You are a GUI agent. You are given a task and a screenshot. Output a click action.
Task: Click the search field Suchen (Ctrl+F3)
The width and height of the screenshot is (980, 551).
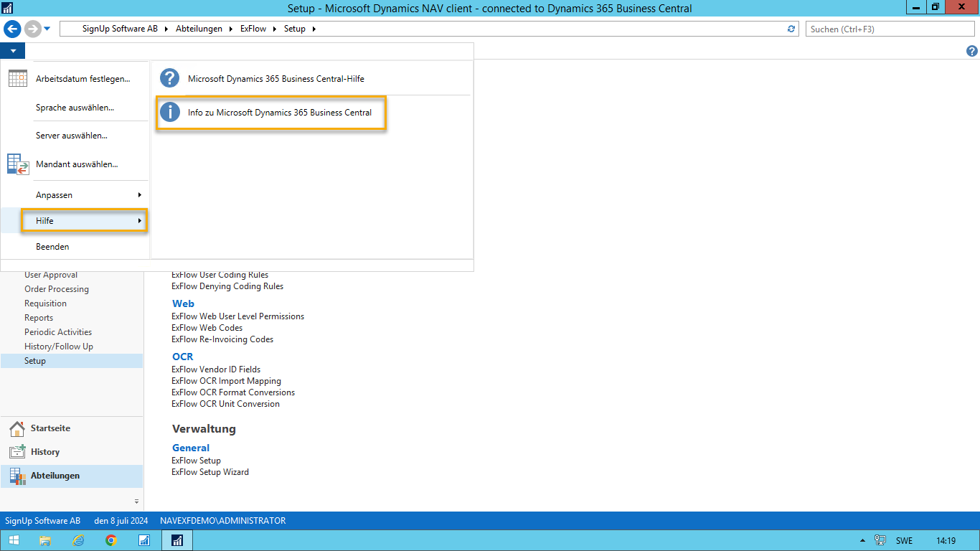[x=890, y=29]
